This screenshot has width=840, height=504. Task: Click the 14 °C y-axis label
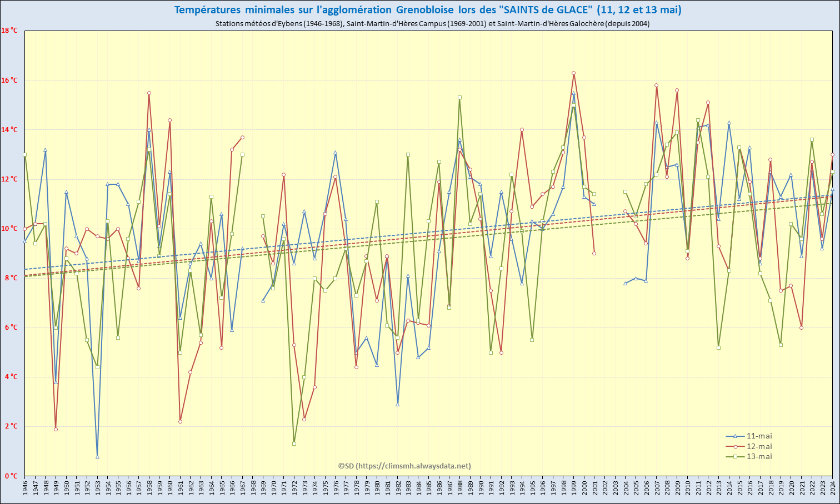(9, 129)
